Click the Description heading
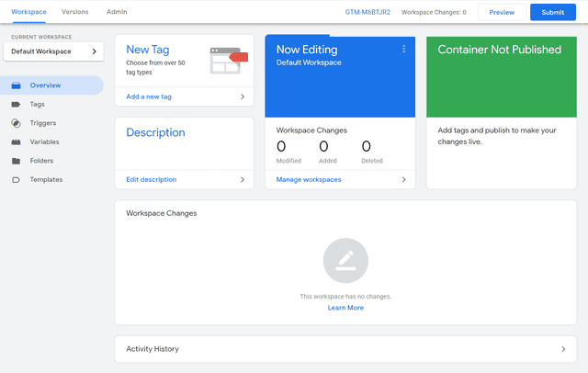The width and height of the screenshot is (588, 373). click(x=155, y=132)
